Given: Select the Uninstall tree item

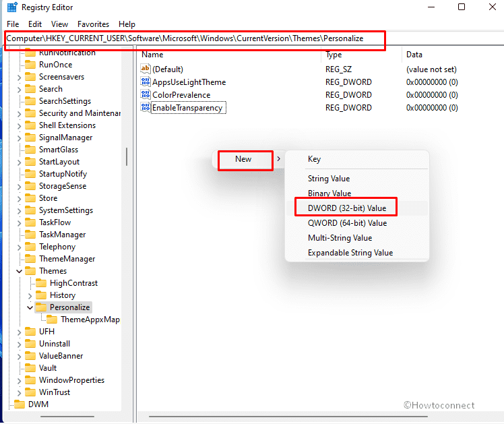Looking at the screenshot, I should coord(55,344).
